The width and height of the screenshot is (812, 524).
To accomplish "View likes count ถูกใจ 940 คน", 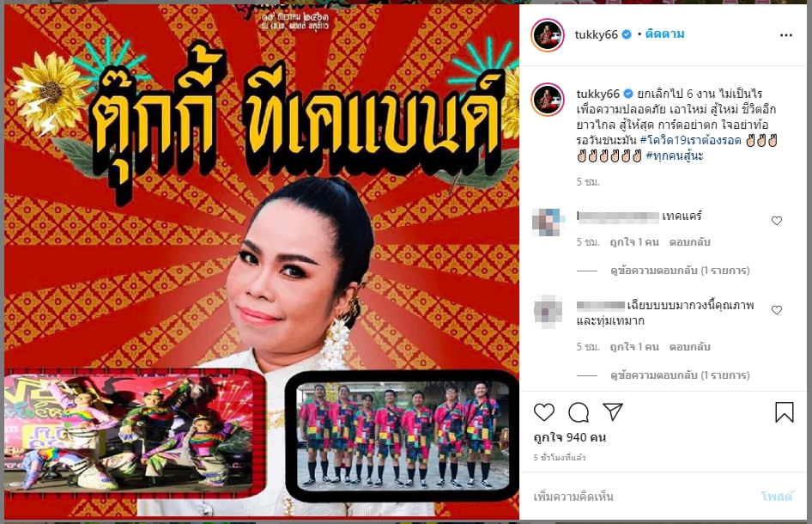I will pos(570,437).
